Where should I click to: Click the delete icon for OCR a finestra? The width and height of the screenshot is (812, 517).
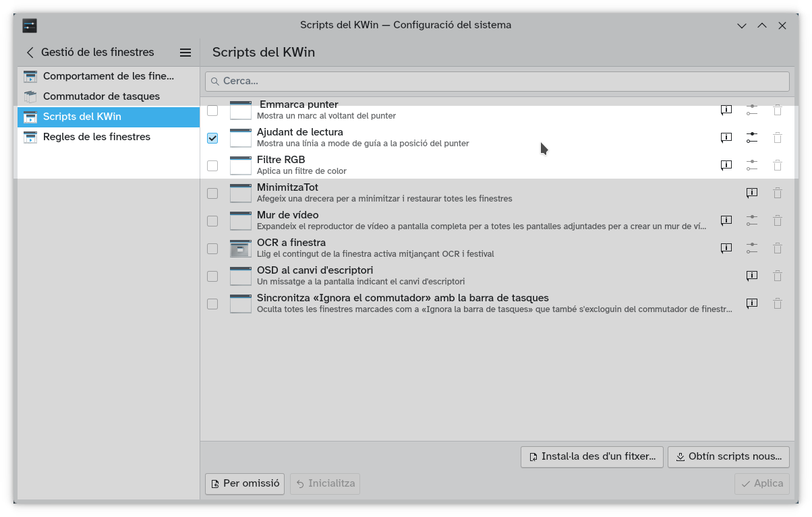[x=778, y=248]
